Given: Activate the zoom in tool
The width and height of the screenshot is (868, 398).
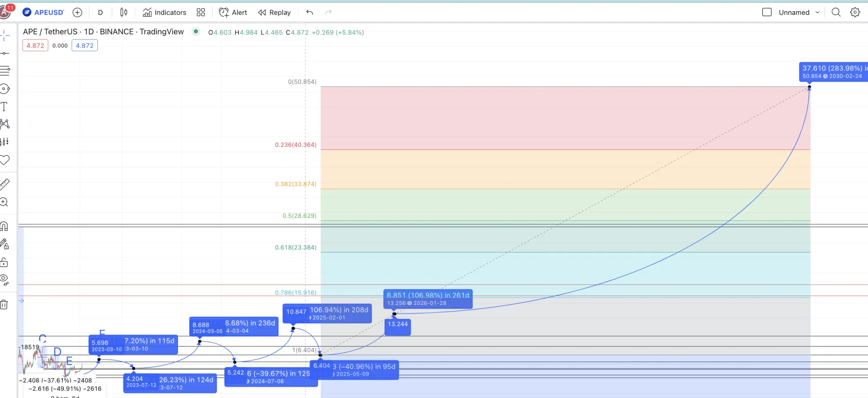Looking at the screenshot, I should 4,202.
